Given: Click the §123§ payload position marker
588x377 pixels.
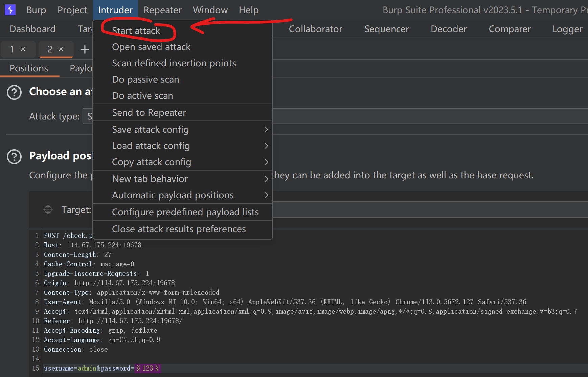Looking at the screenshot, I should (148, 368).
